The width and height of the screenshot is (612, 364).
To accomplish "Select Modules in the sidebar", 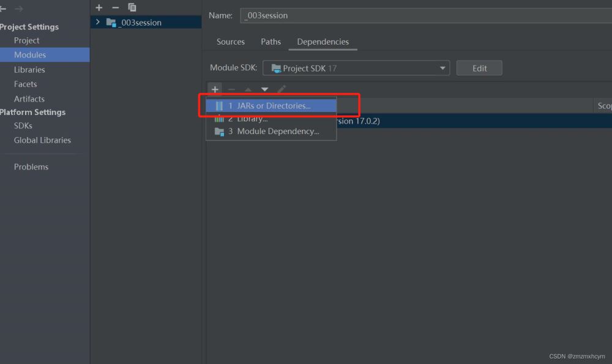I will click(45, 55).
